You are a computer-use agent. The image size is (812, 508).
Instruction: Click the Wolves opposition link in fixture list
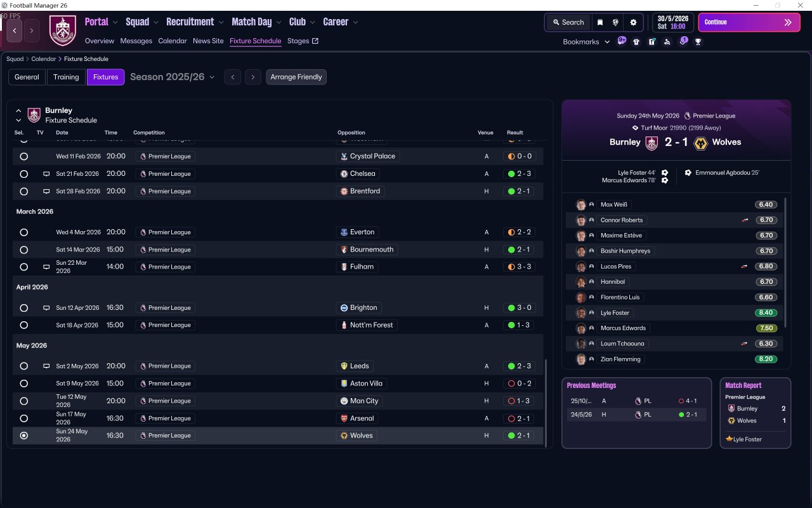point(357,436)
